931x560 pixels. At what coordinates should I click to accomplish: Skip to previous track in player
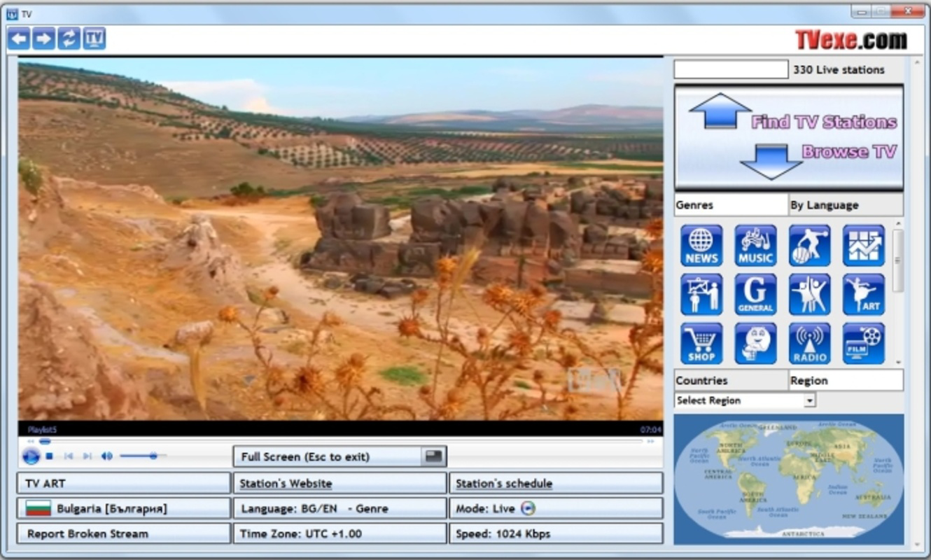point(69,456)
